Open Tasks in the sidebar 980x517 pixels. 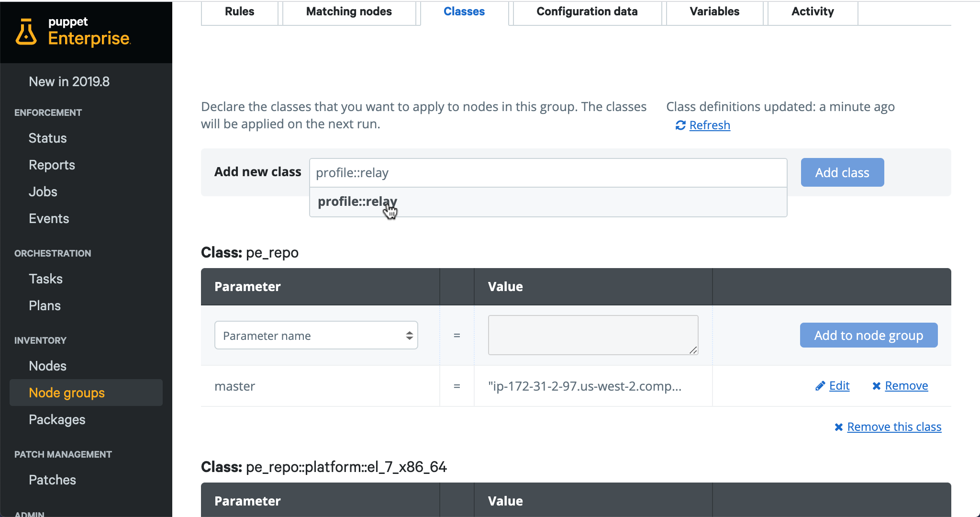coord(46,279)
